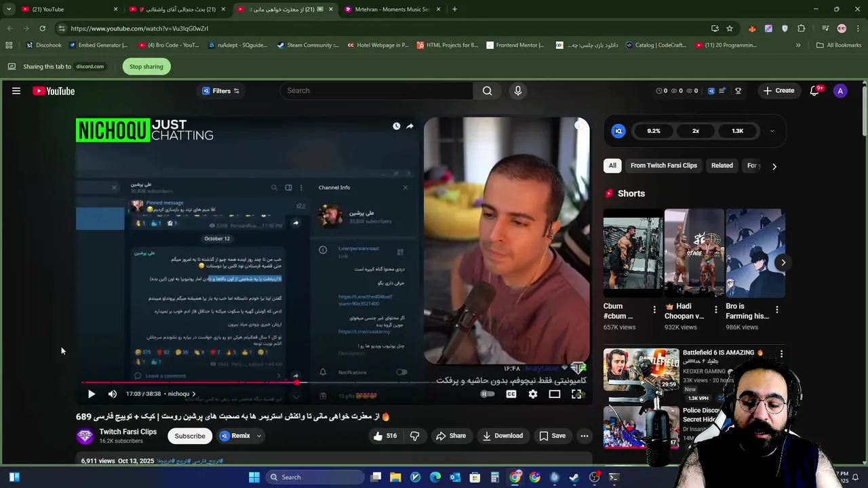Stop sharing this tab
The width and height of the screenshot is (868, 488).
146,66
